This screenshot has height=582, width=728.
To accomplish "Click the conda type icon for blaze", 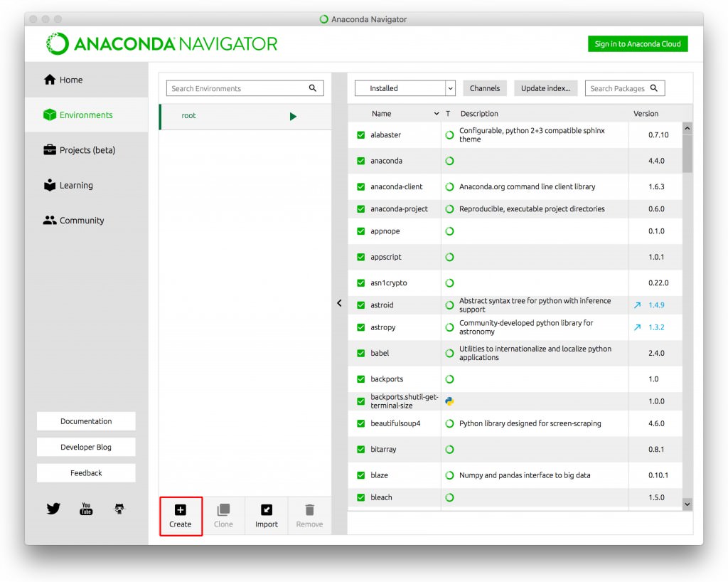I will pyautogui.click(x=449, y=476).
